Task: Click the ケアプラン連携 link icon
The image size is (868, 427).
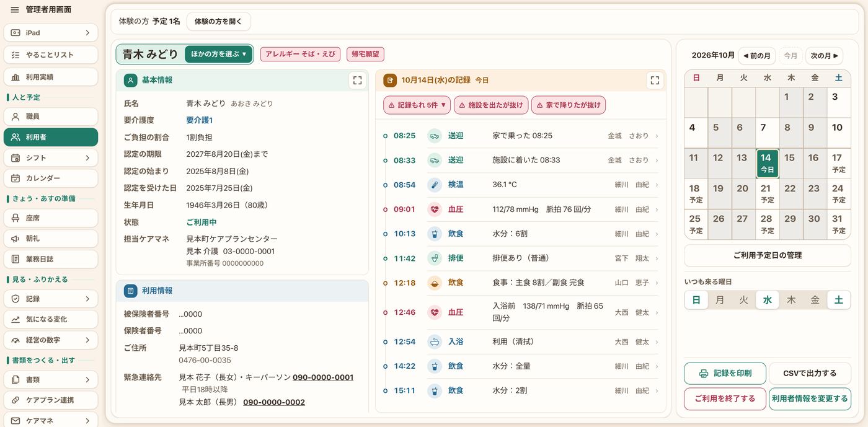Action: tap(15, 400)
